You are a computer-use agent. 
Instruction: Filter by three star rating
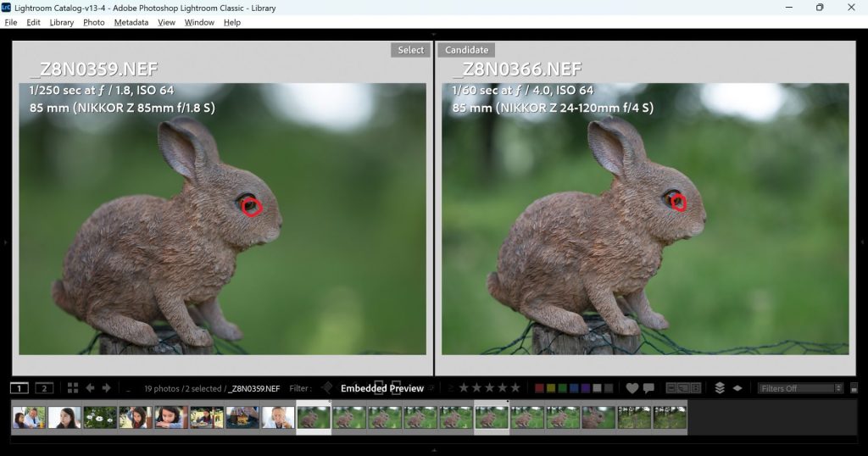pos(489,388)
